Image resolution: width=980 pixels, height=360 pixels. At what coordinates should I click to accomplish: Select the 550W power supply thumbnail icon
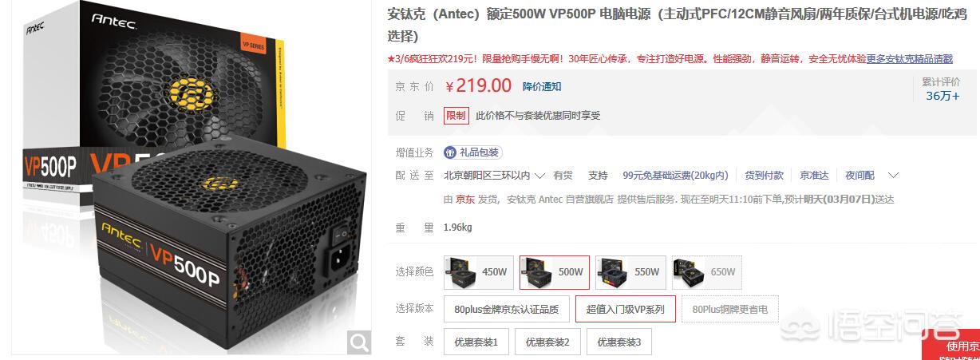click(612, 272)
